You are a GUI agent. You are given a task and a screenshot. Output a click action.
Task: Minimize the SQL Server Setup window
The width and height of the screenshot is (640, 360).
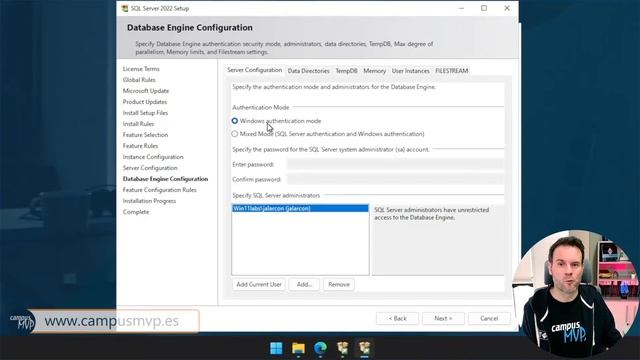pos(461,8)
